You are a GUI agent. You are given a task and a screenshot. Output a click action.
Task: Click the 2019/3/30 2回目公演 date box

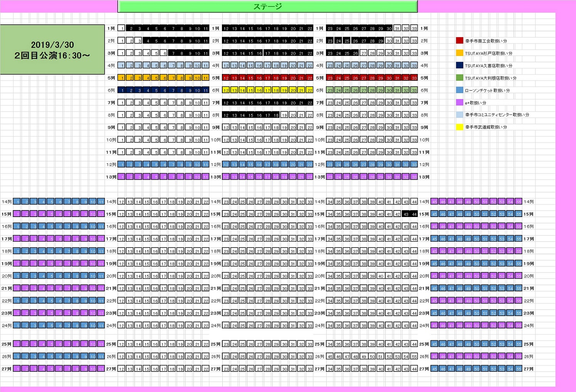52,50
